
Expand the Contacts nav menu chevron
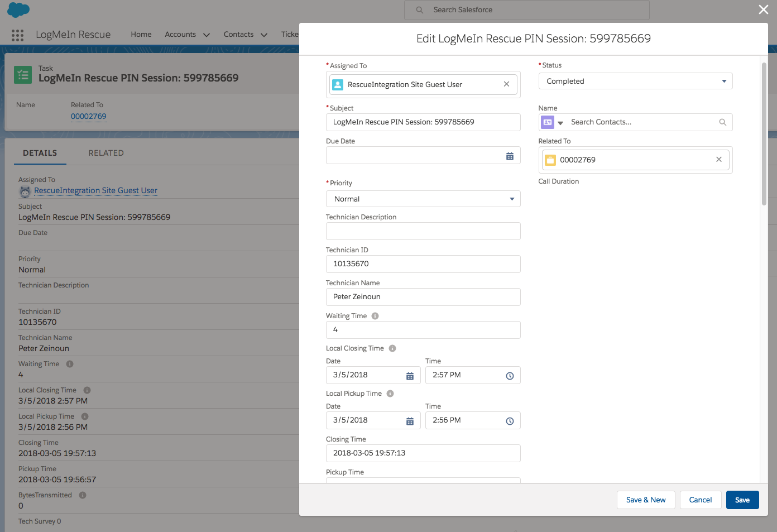coord(264,35)
